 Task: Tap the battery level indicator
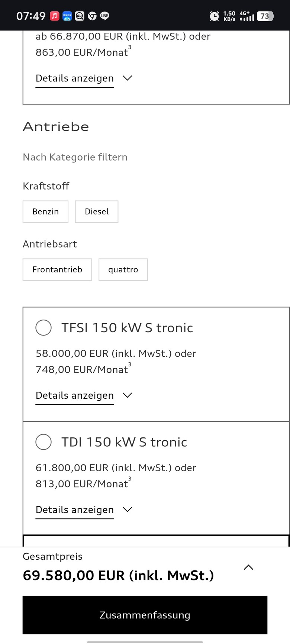point(265,16)
